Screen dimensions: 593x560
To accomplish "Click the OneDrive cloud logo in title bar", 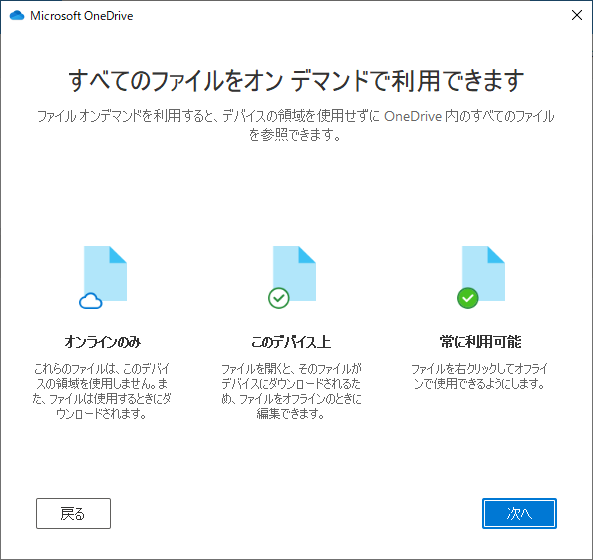I will pos(17,16).
